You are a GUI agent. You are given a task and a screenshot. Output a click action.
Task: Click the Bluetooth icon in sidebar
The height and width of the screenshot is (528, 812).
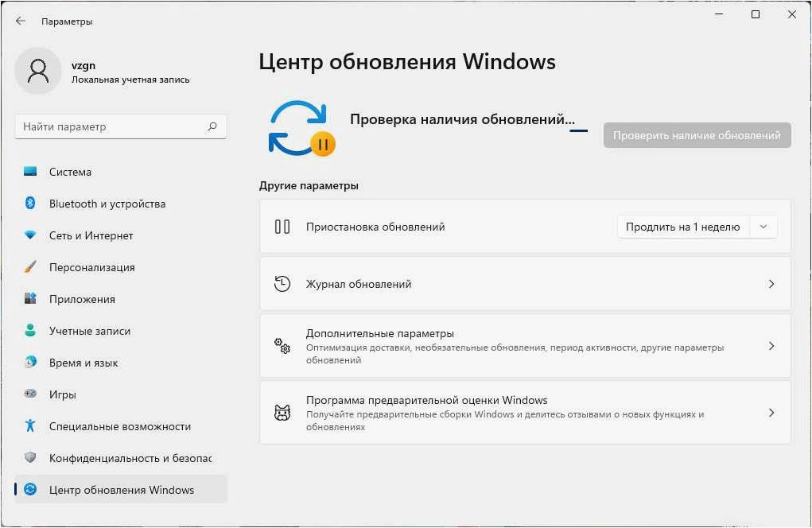point(30,204)
